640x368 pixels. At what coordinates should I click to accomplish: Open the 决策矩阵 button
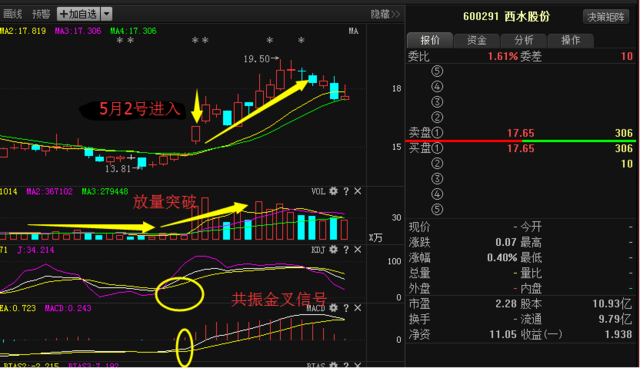[606, 17]
